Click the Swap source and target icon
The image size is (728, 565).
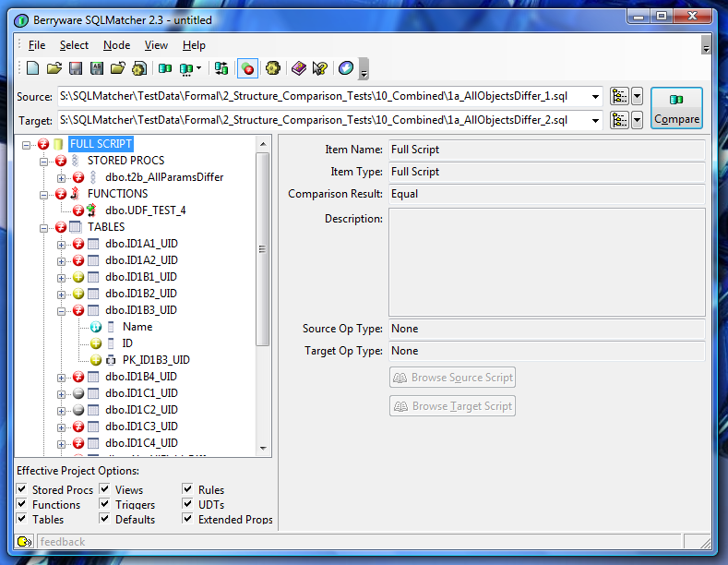click(221, 68)
